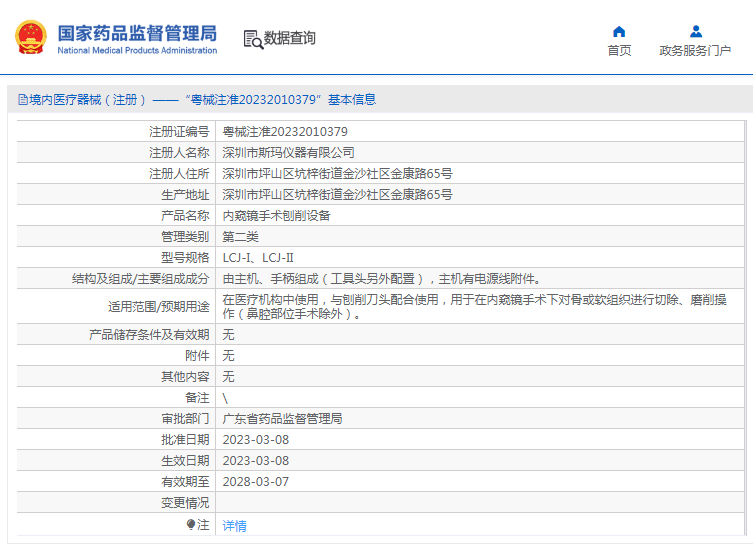Open the 详情 details link

pos(234,526)
